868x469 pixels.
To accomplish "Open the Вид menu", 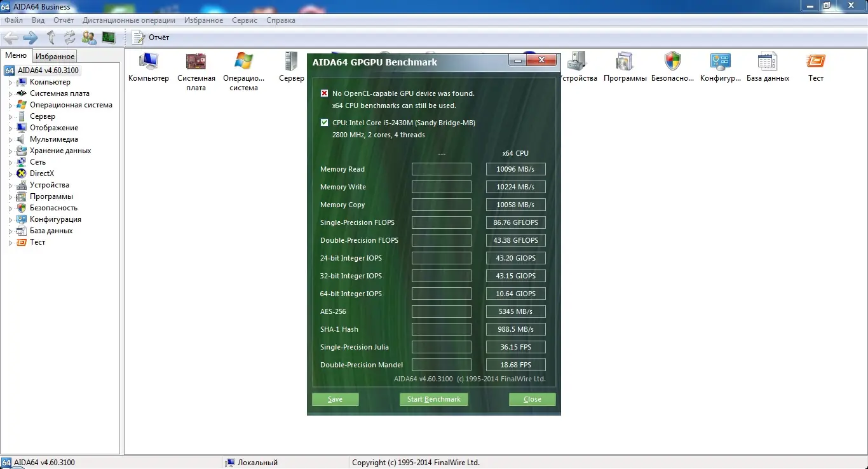I will (x=38, y=20).
